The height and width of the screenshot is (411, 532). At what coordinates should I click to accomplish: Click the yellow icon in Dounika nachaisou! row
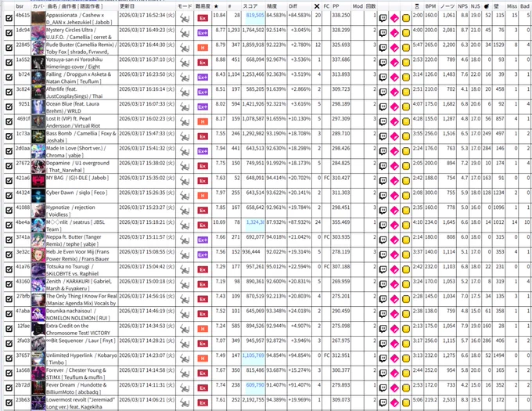406,314
